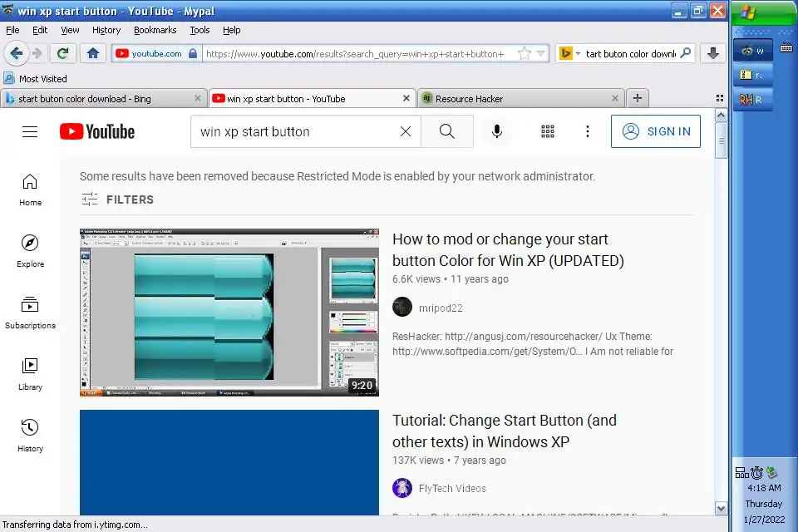Switch to Mypal browser taskbar button
This screenshot has width=798, height=532.
coord(753,51)
